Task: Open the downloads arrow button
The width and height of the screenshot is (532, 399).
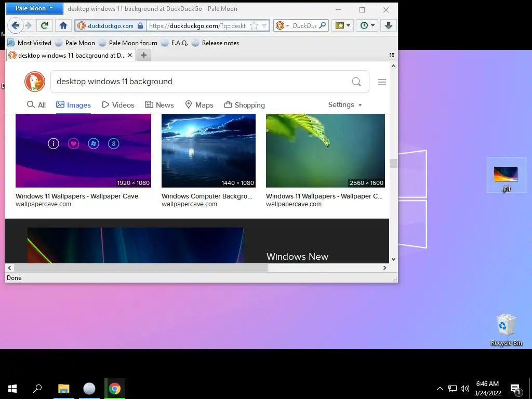Action: coord(389,25)
